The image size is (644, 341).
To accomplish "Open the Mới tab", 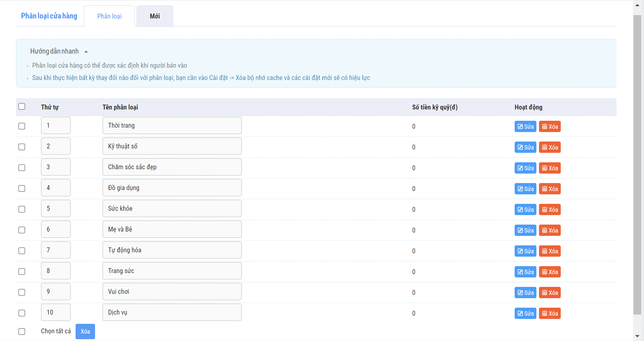I will (155, 16).
